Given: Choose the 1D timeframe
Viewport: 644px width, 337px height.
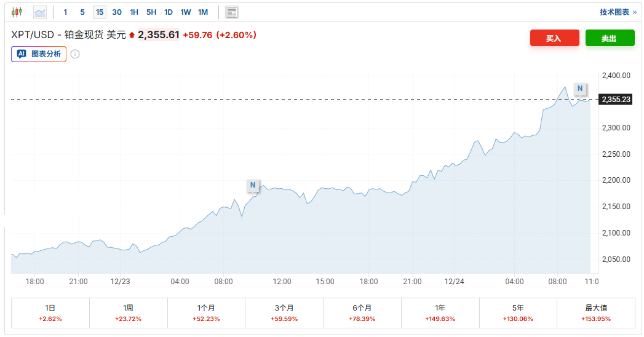Looking at the screenshot, I should [x=168, y=12].
